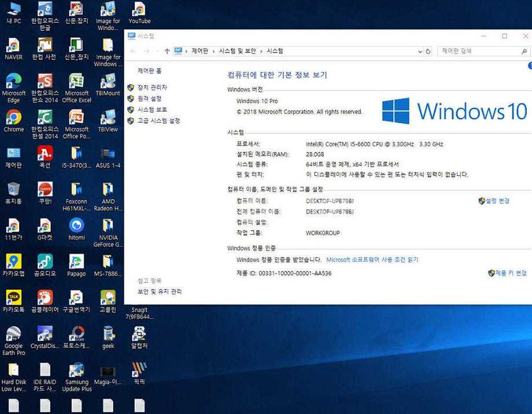Open the NVIDIA GeForce folder icon
Viewport: 532px width, 414px height.
coord(108,233)
